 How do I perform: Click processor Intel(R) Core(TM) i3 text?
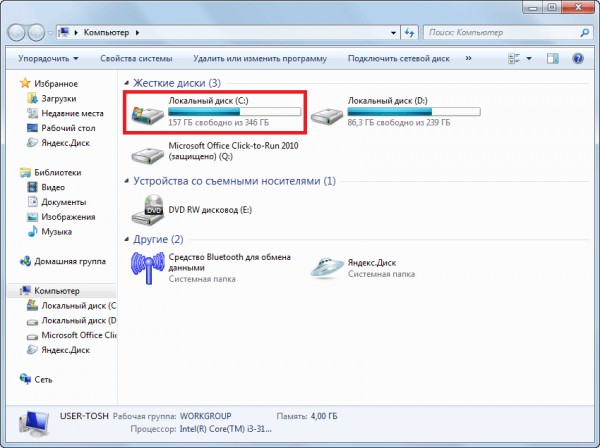[x=226, y=429]
